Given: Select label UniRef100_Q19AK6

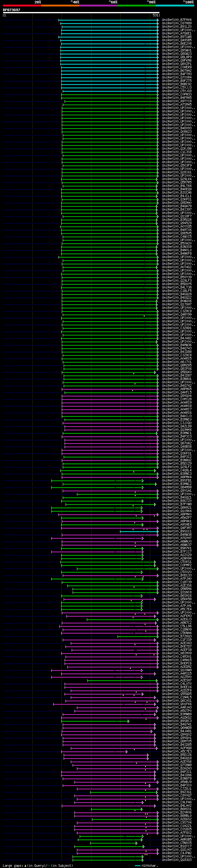Looking at the screenshot, I should (176, 430).
